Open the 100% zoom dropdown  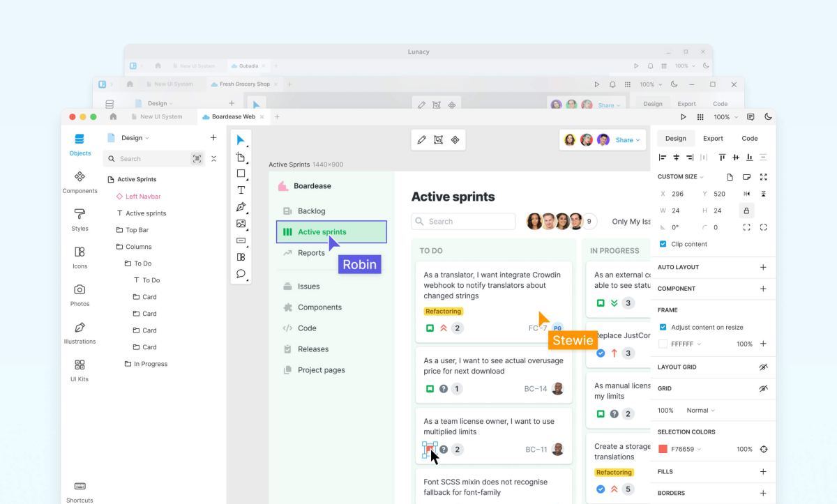click(725, 117)
